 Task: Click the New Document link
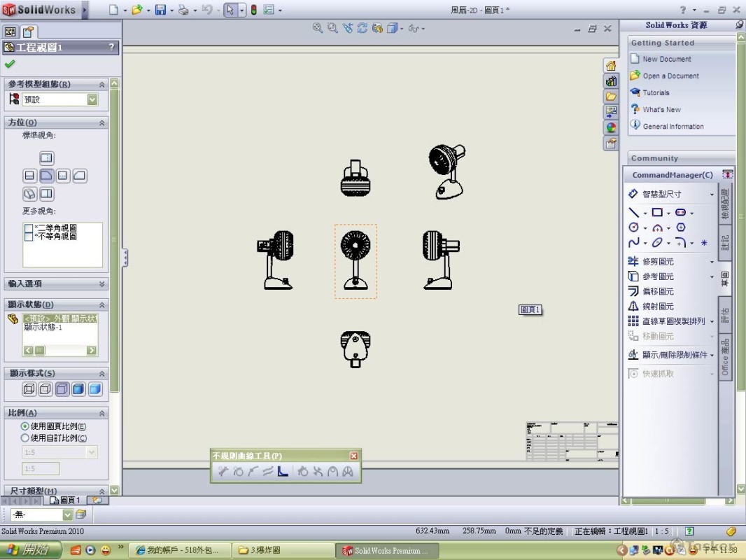pos(666,59)
